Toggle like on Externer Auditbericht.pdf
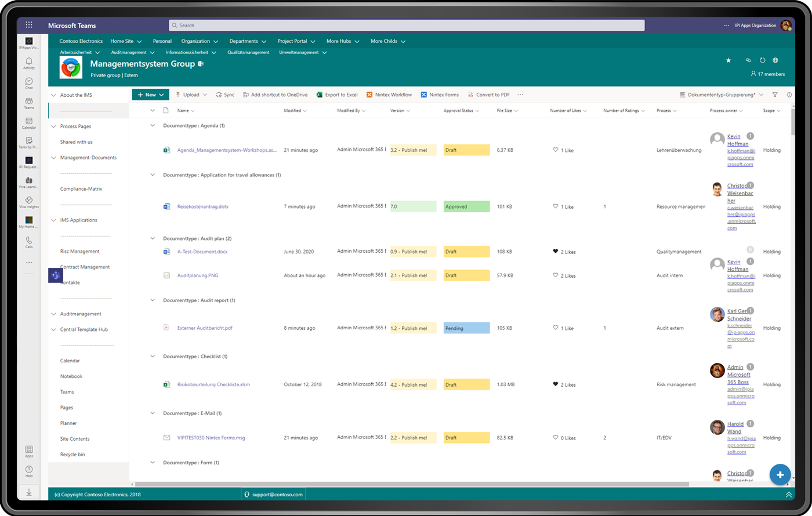Screen dimensions: 812x516 pyautogui.click(x=556, y=328)
